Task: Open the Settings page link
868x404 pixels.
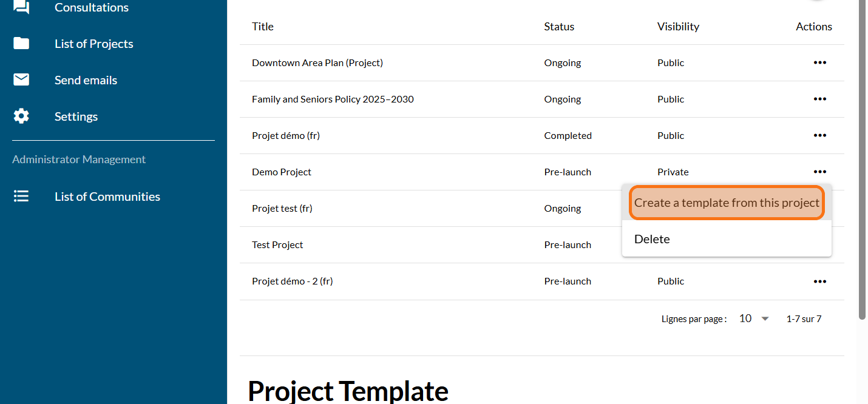Action: tap(76, 116)
